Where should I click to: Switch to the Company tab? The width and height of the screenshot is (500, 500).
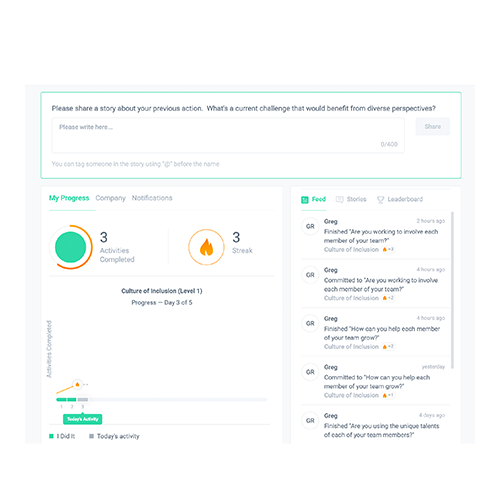click(x=110, y=198)
